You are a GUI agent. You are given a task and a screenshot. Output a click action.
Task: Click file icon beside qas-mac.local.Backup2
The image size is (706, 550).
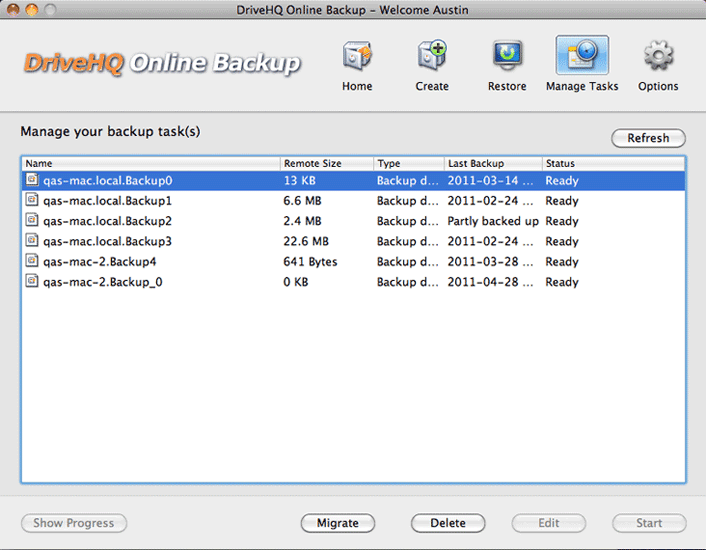32,221
